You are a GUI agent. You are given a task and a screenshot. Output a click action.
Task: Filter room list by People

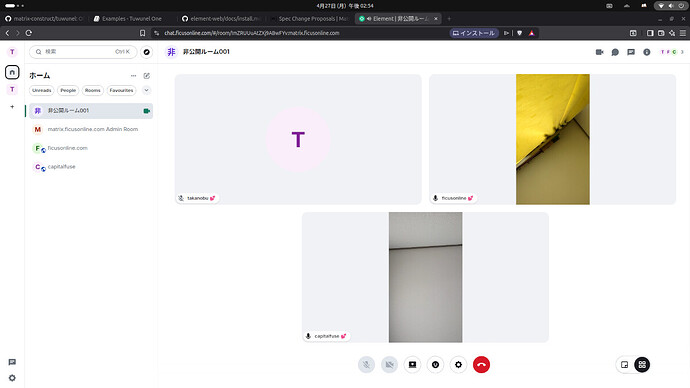pyautogui.click(x=68, y=90)
